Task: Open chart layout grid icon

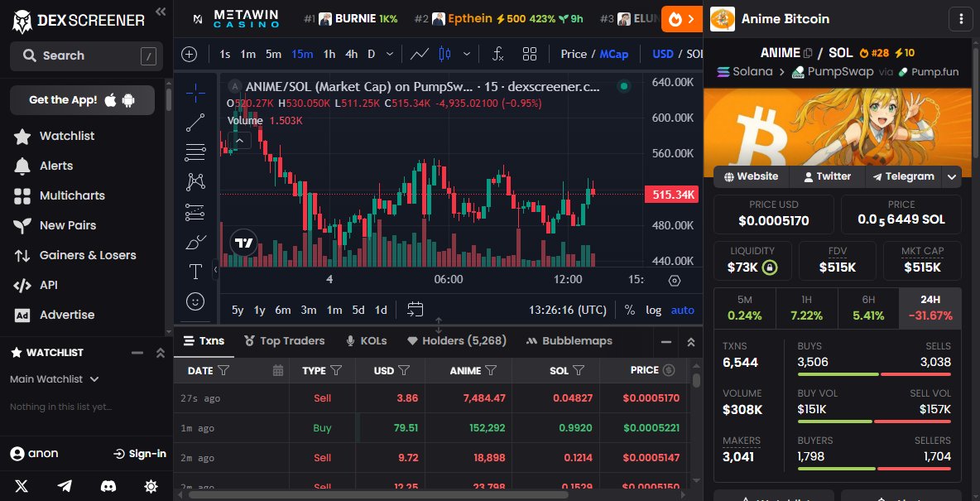Action: click(530, 54)
